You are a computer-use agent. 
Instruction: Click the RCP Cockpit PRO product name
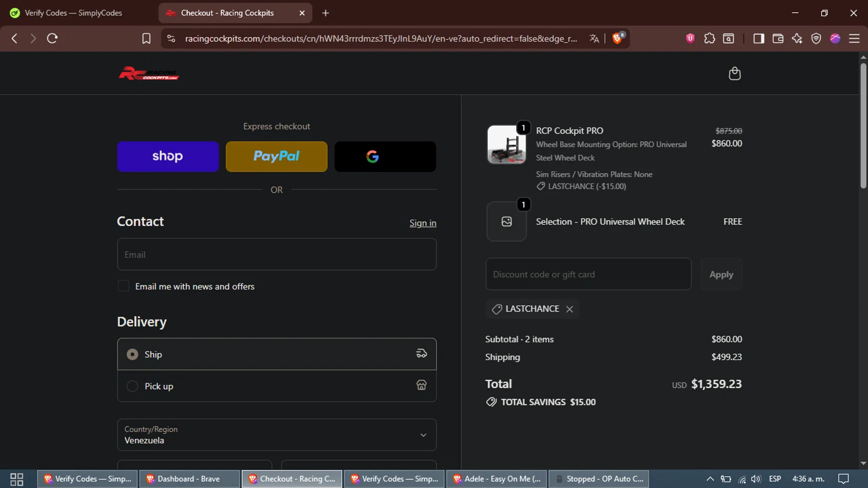point(569,131)
